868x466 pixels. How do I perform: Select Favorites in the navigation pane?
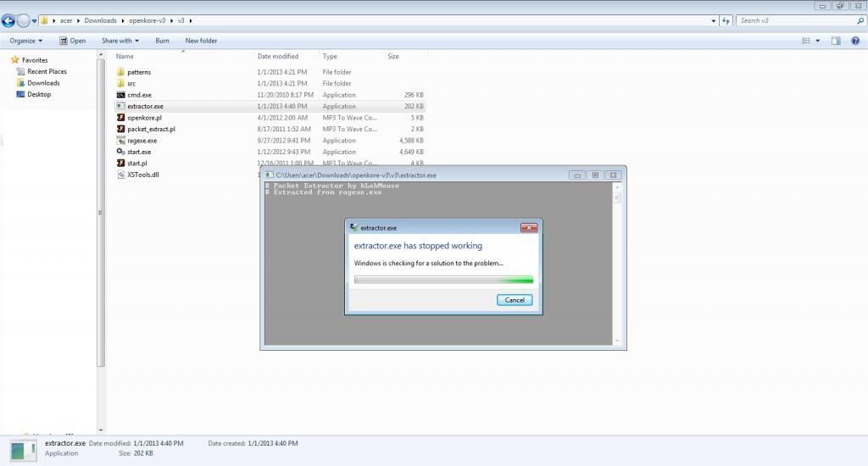pos(34,60)
